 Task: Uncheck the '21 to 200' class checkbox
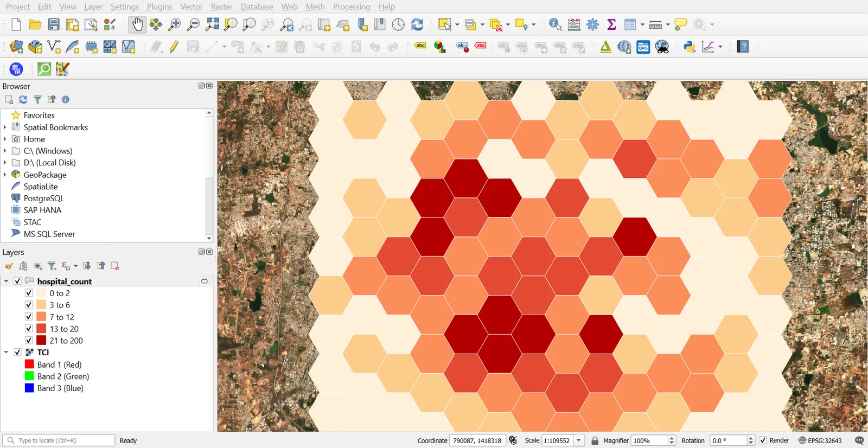[29, 341]
